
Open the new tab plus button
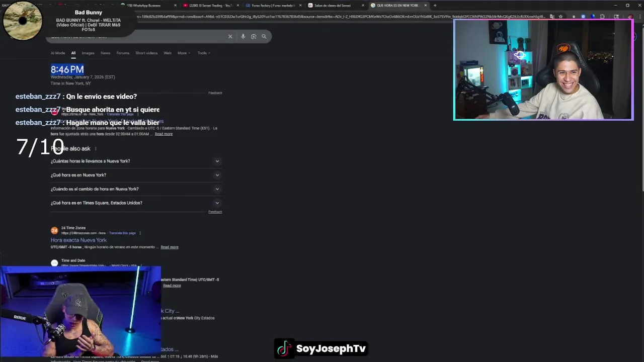435,6
